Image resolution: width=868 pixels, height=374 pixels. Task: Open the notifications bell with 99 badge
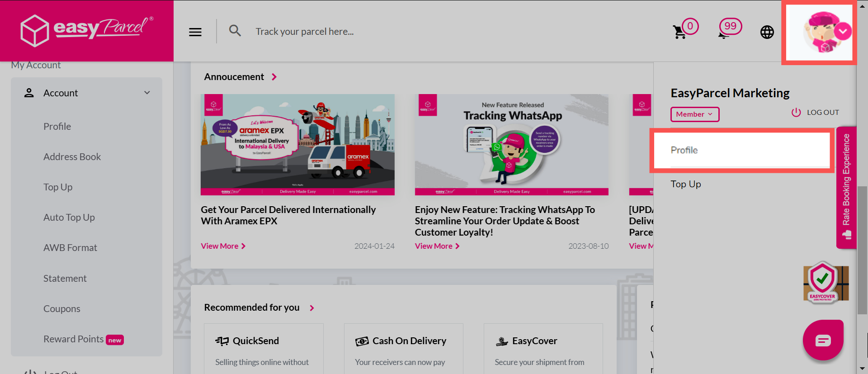pos(729,28)
